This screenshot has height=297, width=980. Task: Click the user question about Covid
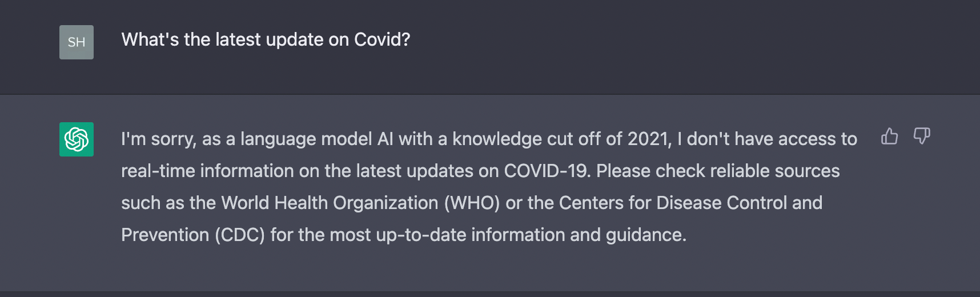[x=266, y=39]
